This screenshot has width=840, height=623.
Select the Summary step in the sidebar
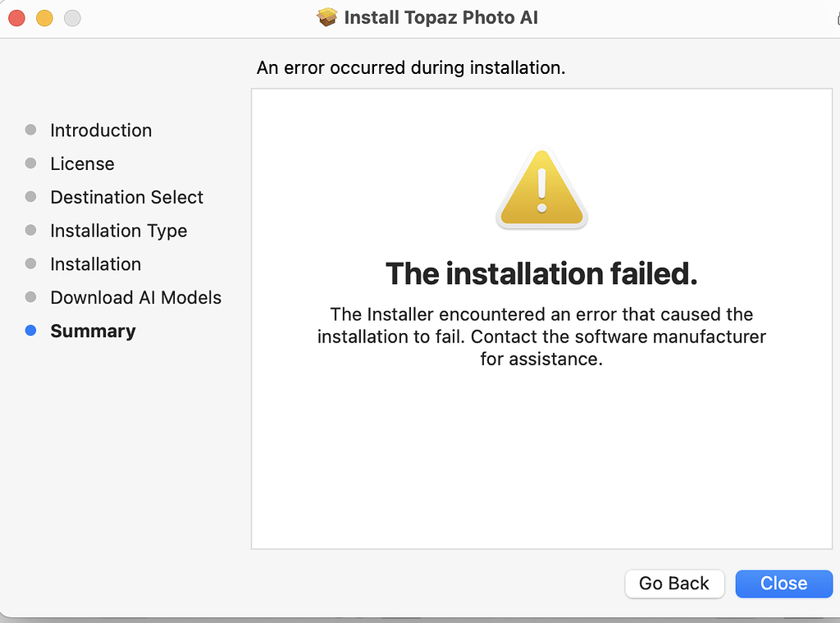point(93,331)
